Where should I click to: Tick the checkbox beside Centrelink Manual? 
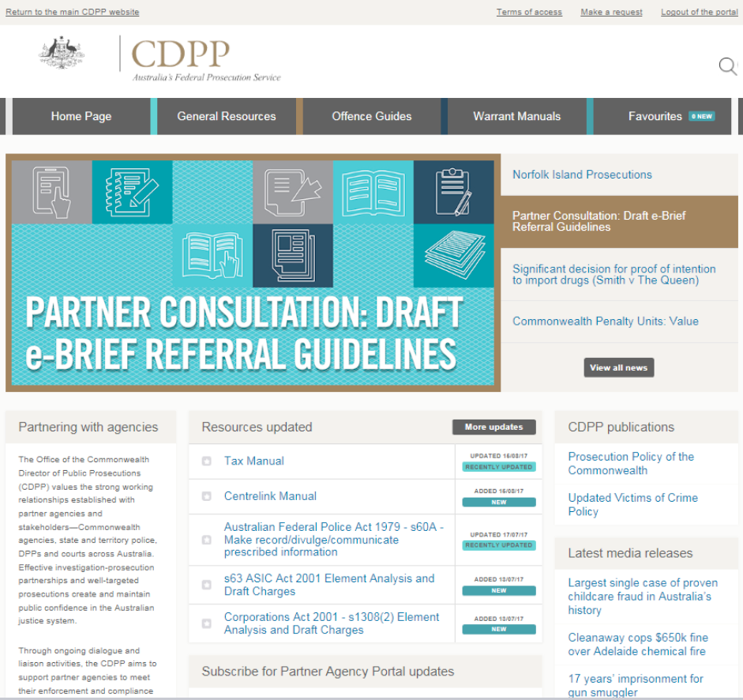pos(207,496)
